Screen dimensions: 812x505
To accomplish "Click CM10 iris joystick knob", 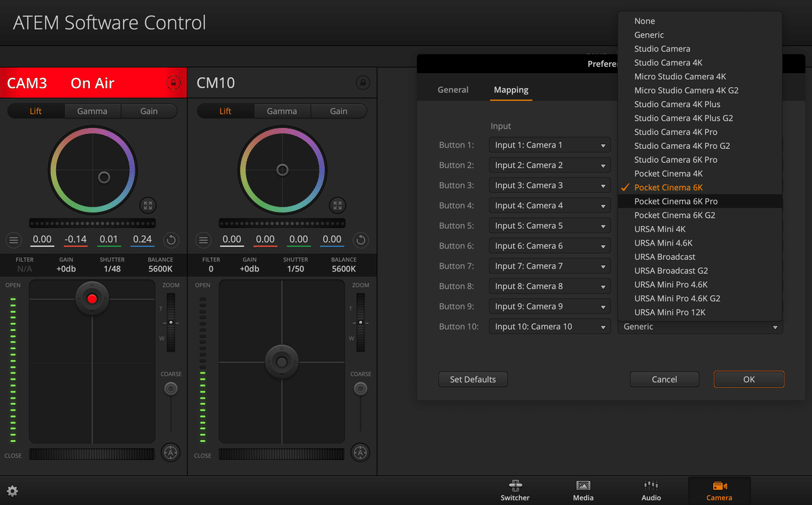I will [x=281, y=361].
